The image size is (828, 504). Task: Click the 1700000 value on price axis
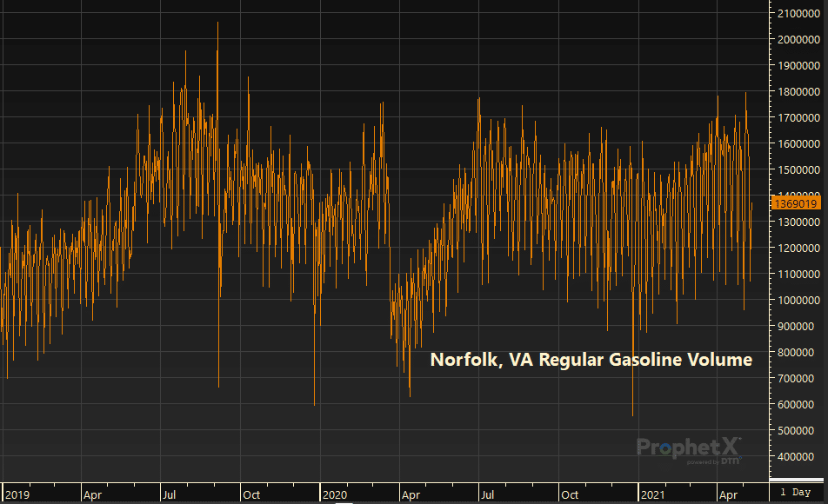coord(798,117)
